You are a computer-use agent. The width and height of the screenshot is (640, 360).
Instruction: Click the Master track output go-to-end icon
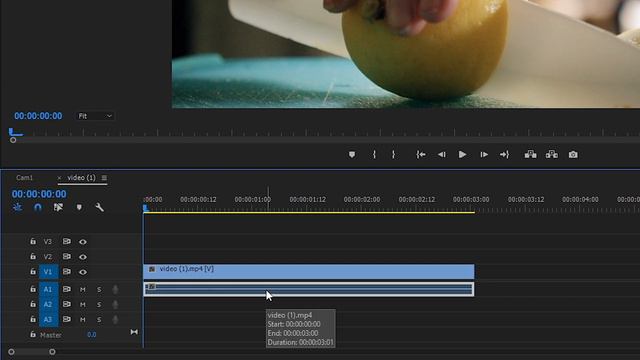coord(134,332)
